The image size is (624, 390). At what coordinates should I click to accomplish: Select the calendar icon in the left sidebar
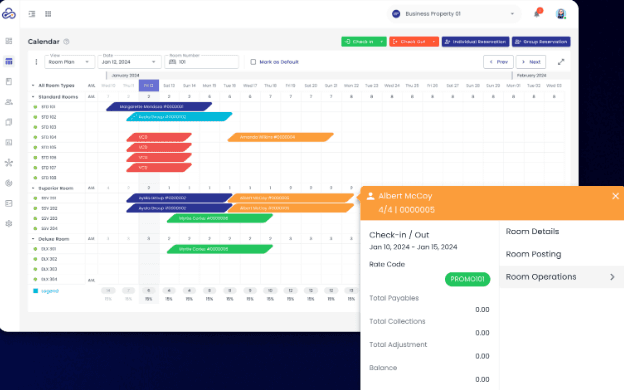point(9,61)
